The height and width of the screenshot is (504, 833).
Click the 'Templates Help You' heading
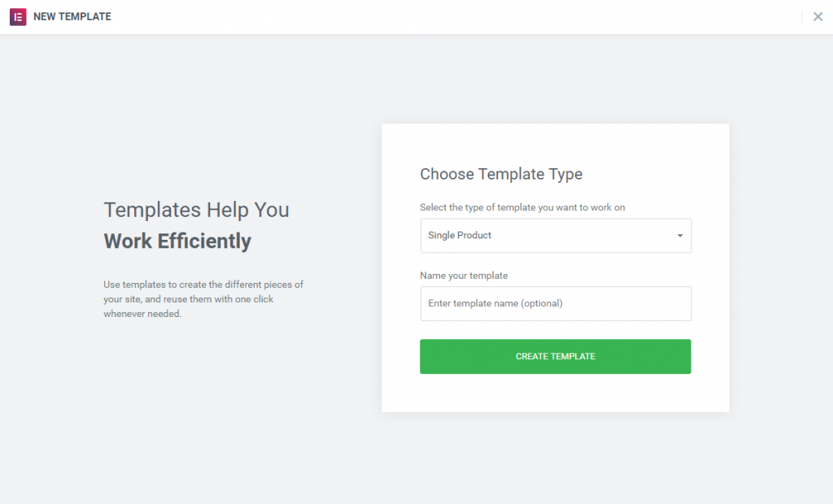coord(196,210)
